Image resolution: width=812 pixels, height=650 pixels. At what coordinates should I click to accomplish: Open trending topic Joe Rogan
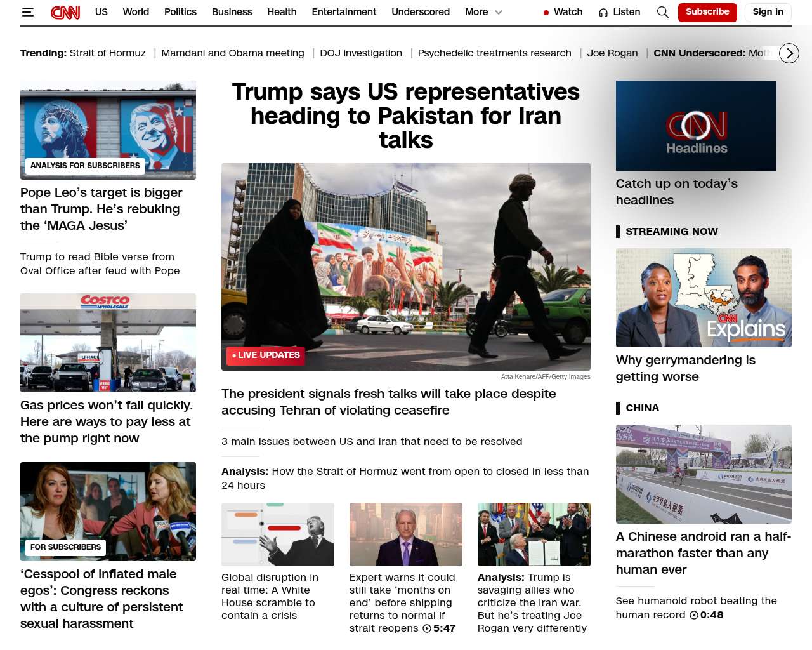[612, 53]
